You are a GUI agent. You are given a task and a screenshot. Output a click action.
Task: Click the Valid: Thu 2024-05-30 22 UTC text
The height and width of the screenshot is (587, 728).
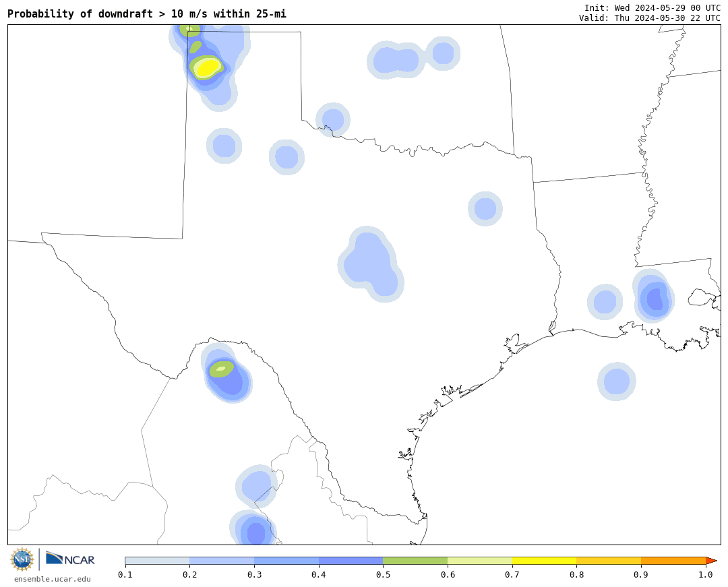650,18
